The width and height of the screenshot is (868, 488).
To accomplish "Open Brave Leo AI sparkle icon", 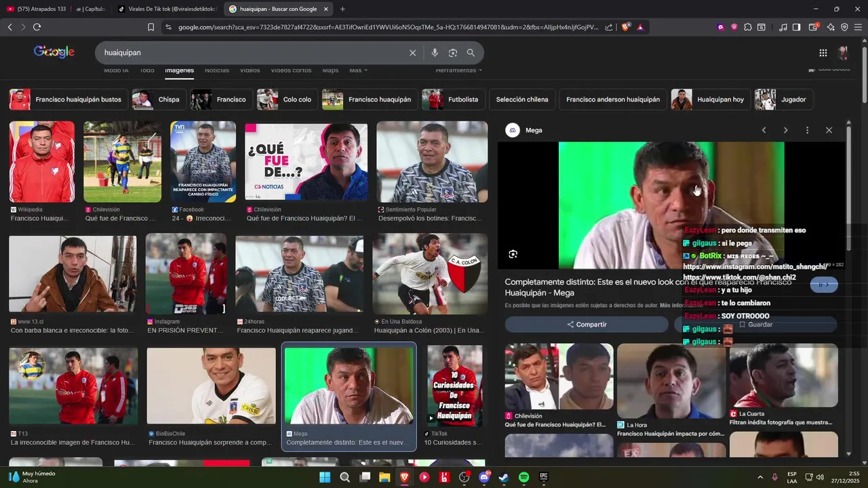I will (831, 27).
